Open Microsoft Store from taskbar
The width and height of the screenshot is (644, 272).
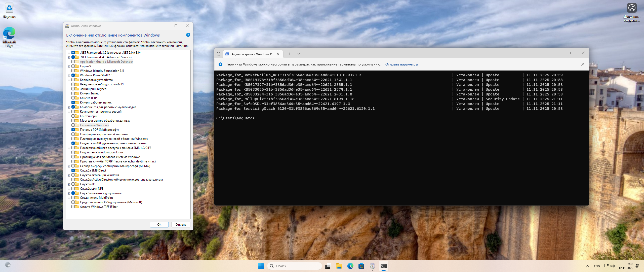click(x=361, y=266)
